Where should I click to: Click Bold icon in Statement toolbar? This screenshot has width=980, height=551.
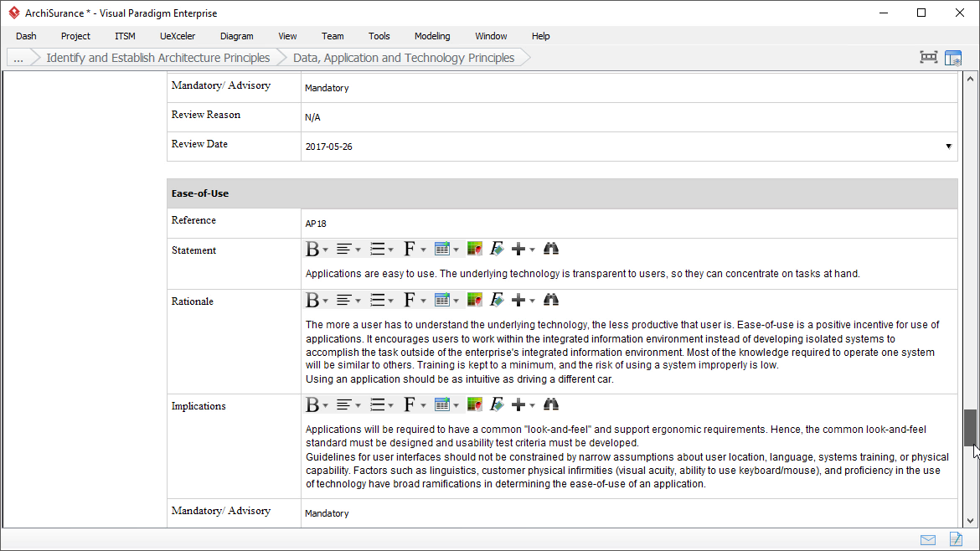(x=312, y=250)
